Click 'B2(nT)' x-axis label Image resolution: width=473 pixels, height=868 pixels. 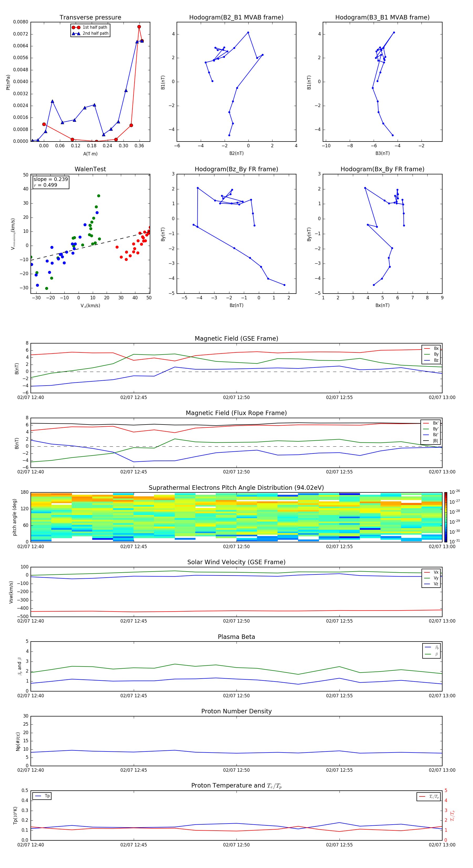236,153
